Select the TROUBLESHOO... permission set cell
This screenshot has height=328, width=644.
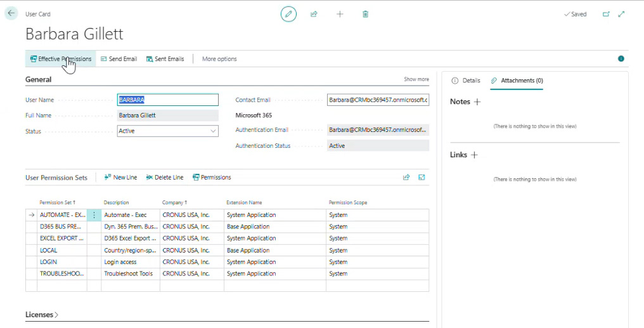(x=61, y=273)
